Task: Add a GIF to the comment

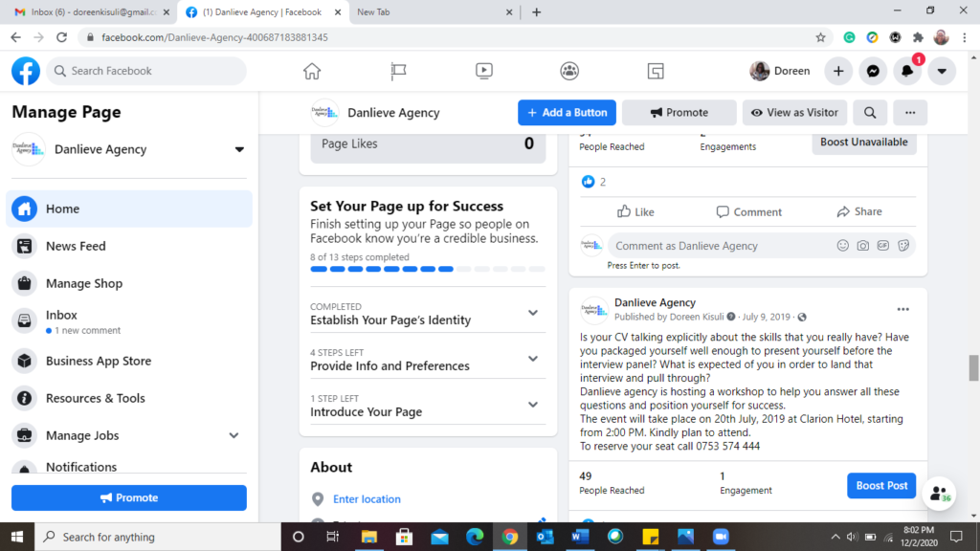Action: (x=883, y=246)
